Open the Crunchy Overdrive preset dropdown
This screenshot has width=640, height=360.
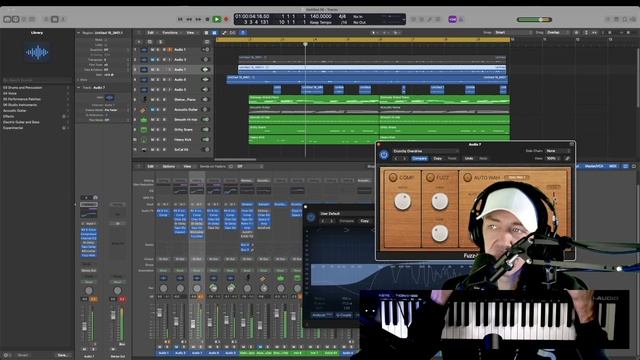425,151
